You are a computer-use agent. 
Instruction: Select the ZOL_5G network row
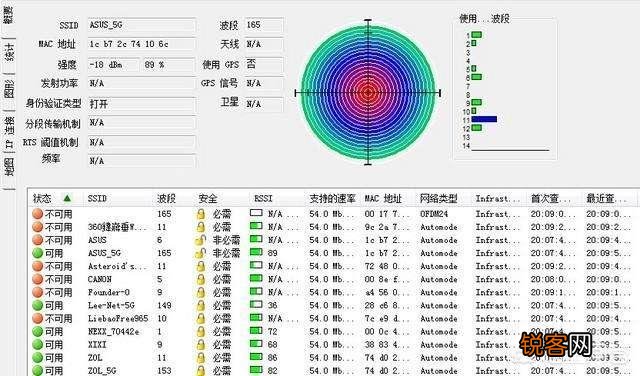coord(333,371)
